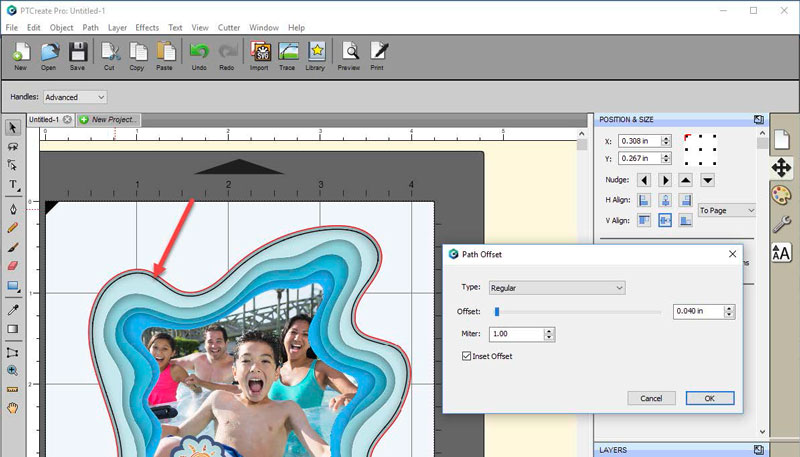Open the Path menu

tap(90, 28)
